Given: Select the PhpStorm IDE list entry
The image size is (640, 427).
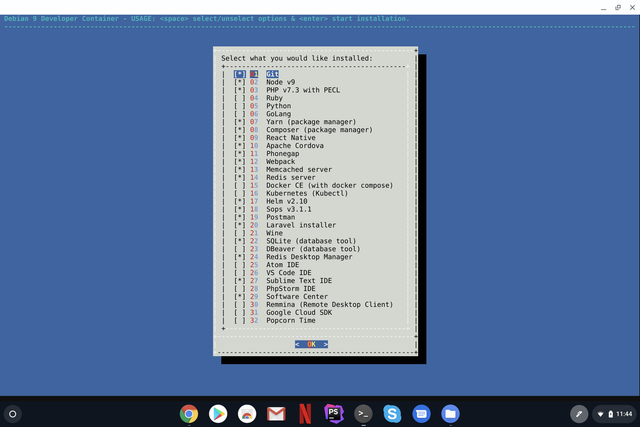Looking at the screenshot, I should point(275,289).
